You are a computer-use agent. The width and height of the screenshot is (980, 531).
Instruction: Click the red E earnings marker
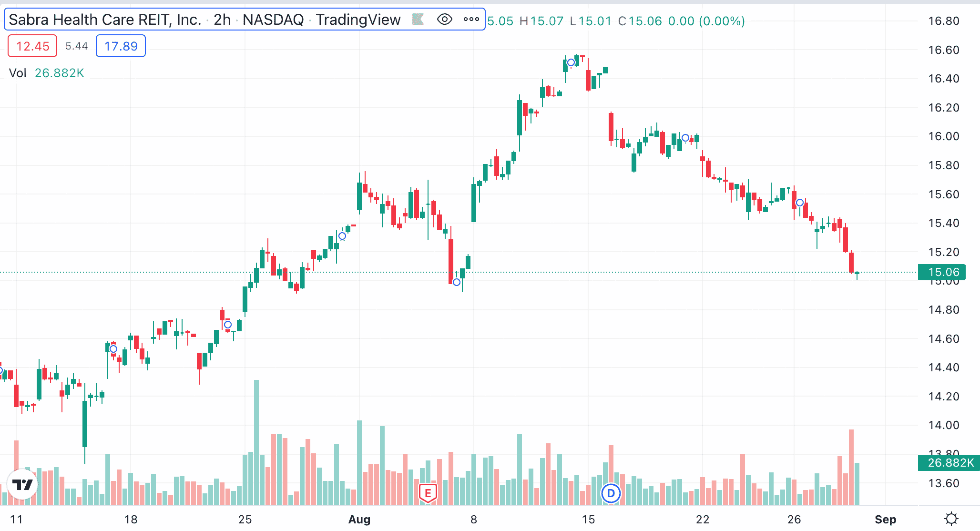428,493
